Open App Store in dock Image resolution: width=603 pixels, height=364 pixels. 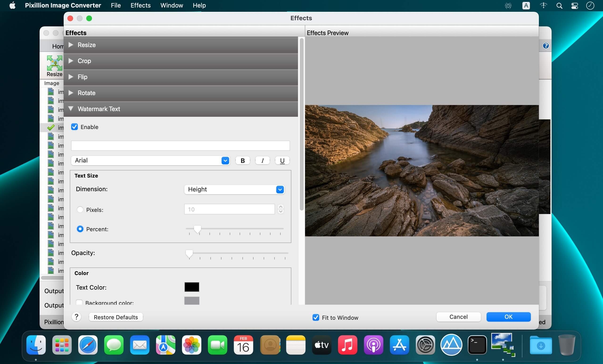coord(399,345)
